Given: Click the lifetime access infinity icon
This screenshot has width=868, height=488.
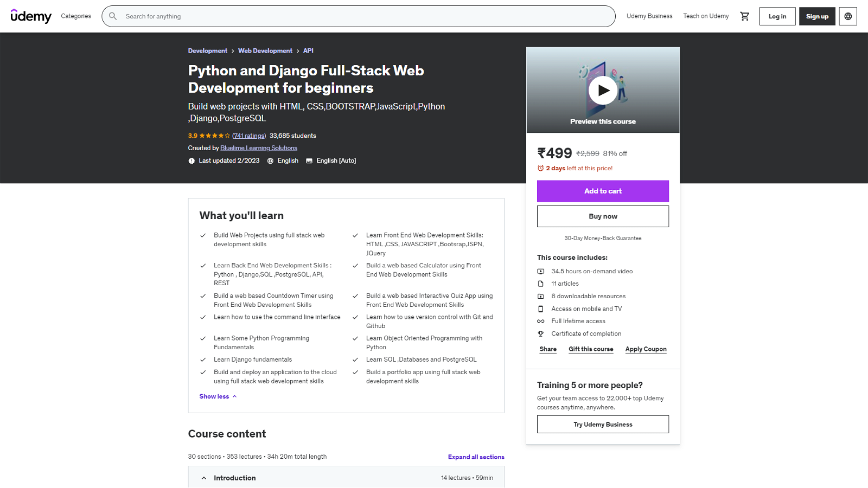Looking at the screenshot, I should pyautogui.click(x=540, y=321).
